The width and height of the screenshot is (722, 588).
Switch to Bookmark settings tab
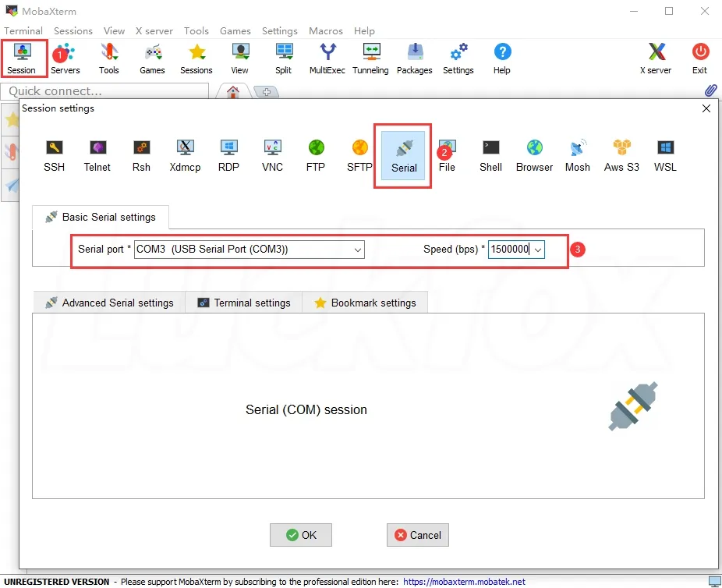coord(365,303)
